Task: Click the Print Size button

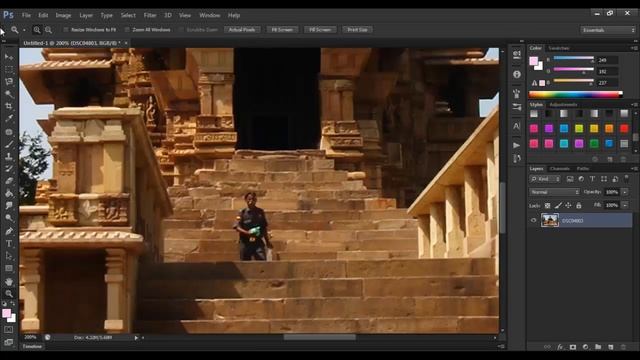Action: 357,30
